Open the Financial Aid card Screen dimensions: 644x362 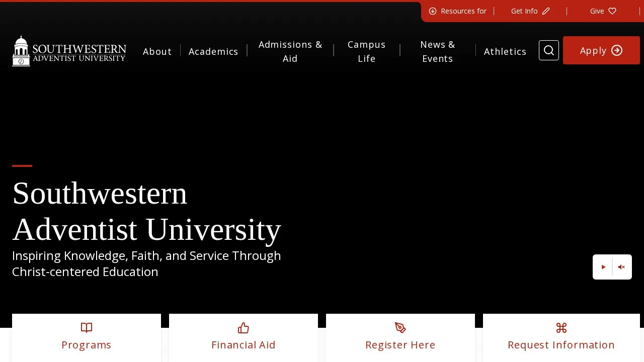click(x=244, y=338)
